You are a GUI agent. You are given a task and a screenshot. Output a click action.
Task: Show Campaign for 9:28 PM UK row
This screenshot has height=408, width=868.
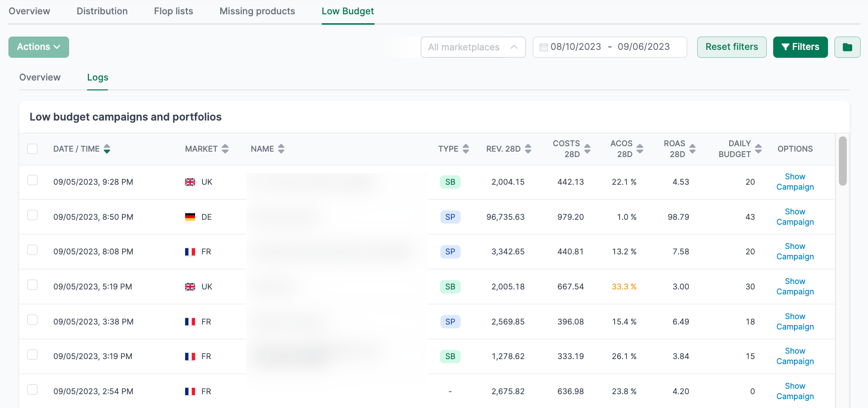tap(795, 182)
